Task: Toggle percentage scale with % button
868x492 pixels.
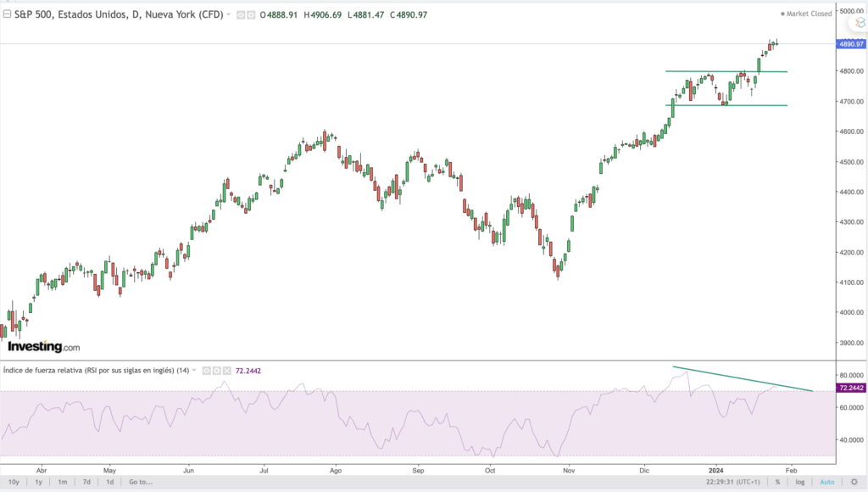Action: coord(777,482)
